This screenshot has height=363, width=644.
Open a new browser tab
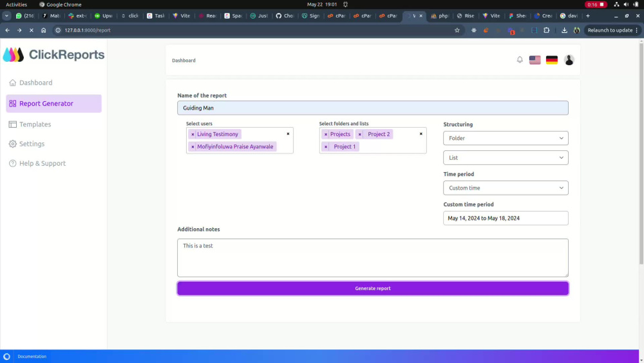(588, 15)
